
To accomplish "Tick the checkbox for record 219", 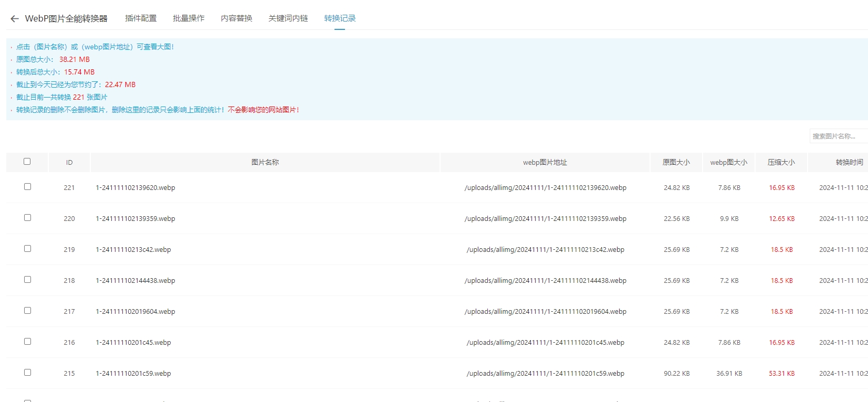I will pyautogui.click(x=27, y=249).
